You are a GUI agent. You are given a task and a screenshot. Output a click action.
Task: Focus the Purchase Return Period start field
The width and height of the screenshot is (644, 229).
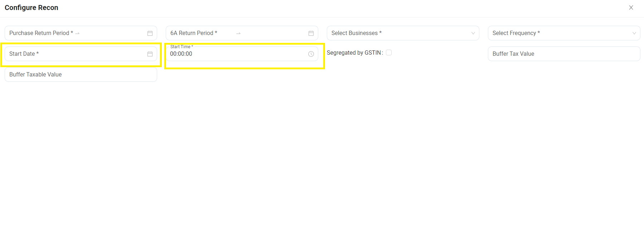pos(39,33)
